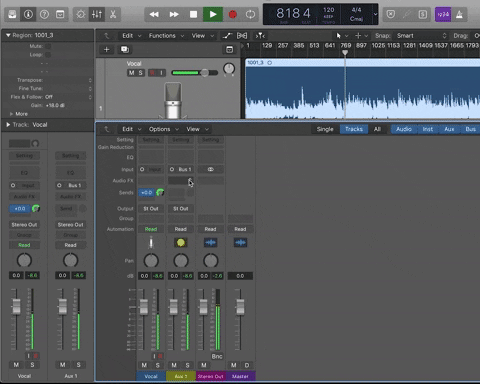Expand the More section in region inspector
Screen dimensions: 480x384
click(x=11, y=114)
